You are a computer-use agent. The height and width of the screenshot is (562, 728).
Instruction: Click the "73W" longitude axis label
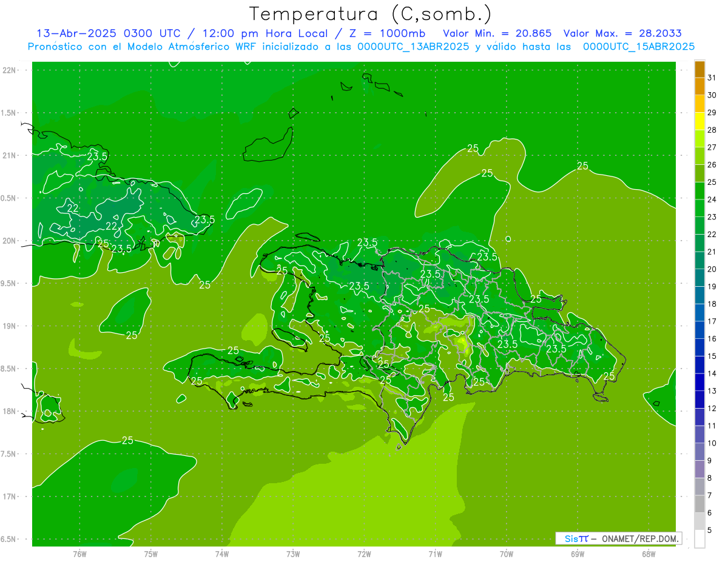293,554
